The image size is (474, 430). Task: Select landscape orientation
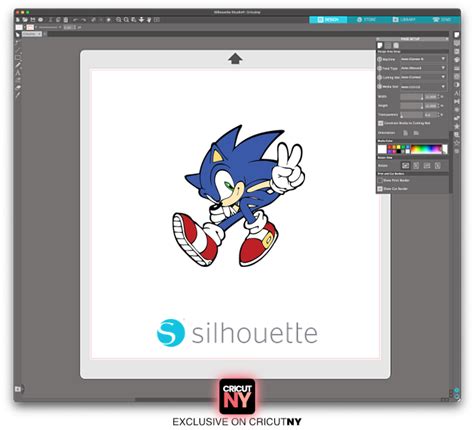[x=416, y=133]
